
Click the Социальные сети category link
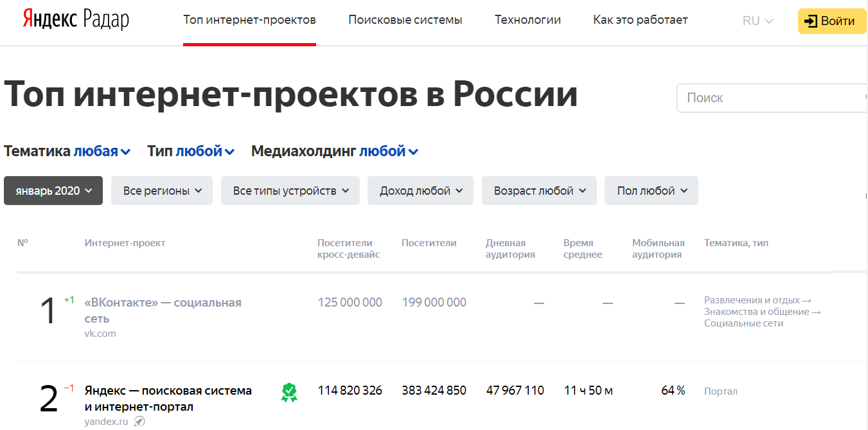743,323
